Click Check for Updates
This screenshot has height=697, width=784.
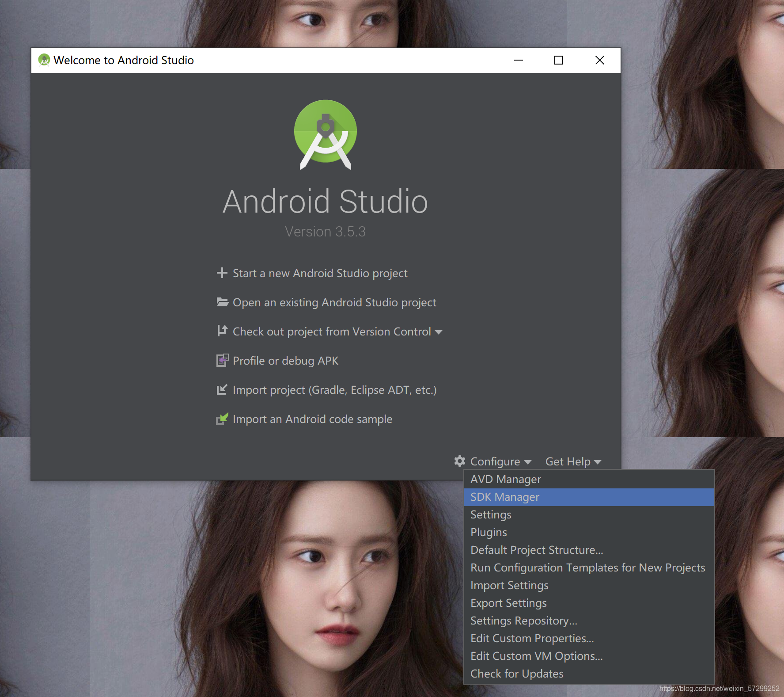coord(589,674)
